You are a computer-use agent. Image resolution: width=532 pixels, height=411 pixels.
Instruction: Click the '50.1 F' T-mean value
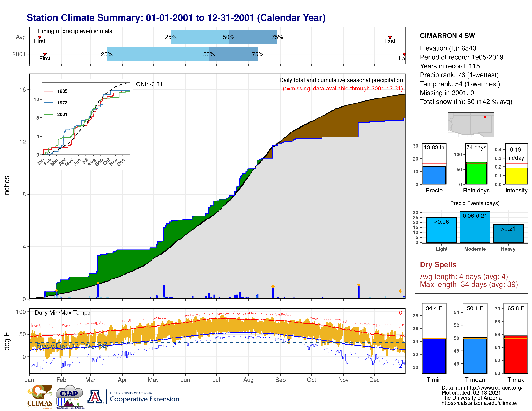point(475,308)
